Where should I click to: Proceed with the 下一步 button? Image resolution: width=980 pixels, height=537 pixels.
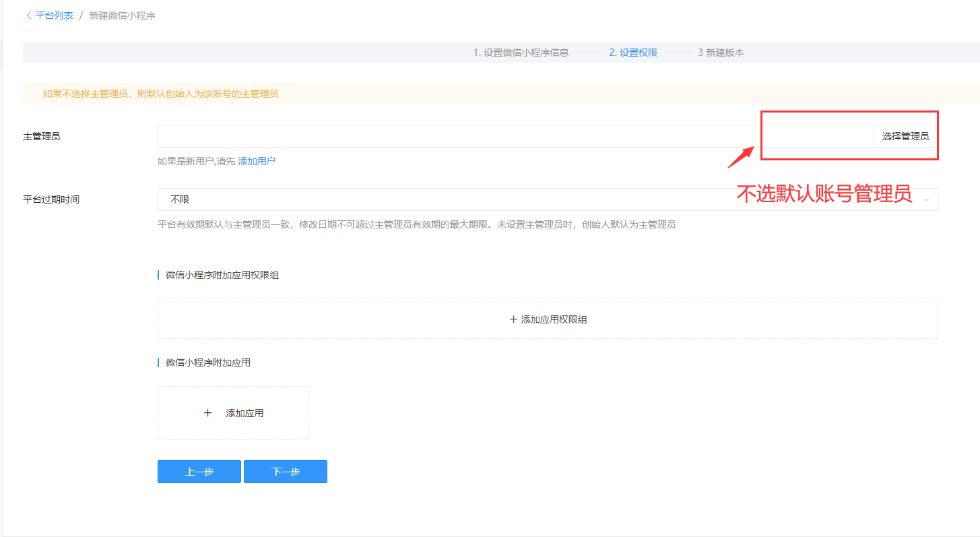(285, 472)
